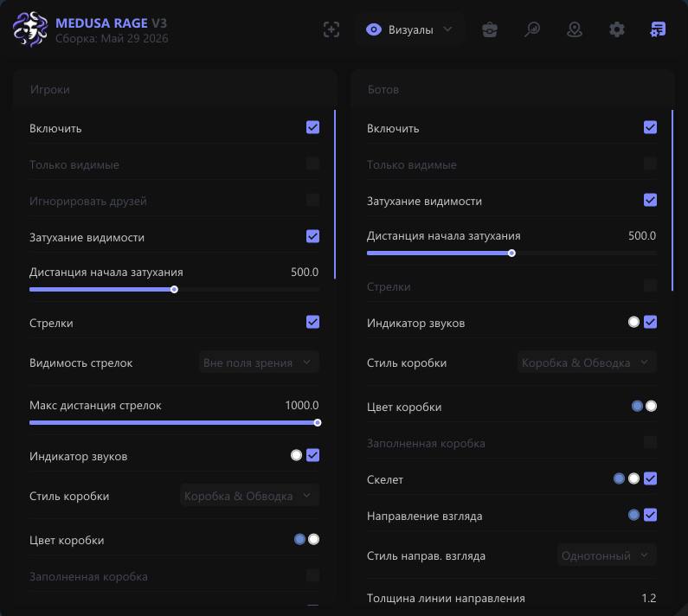Expand the Визуалы section dropdown

(x=410, y=29)
